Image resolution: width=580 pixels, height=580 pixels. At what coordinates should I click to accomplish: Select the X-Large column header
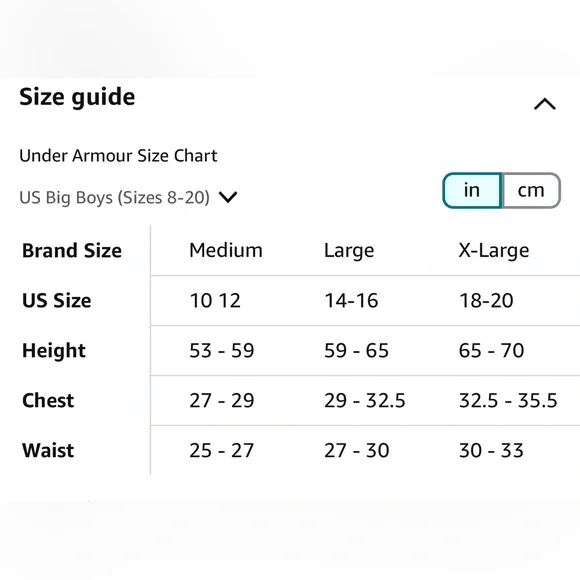494,251
